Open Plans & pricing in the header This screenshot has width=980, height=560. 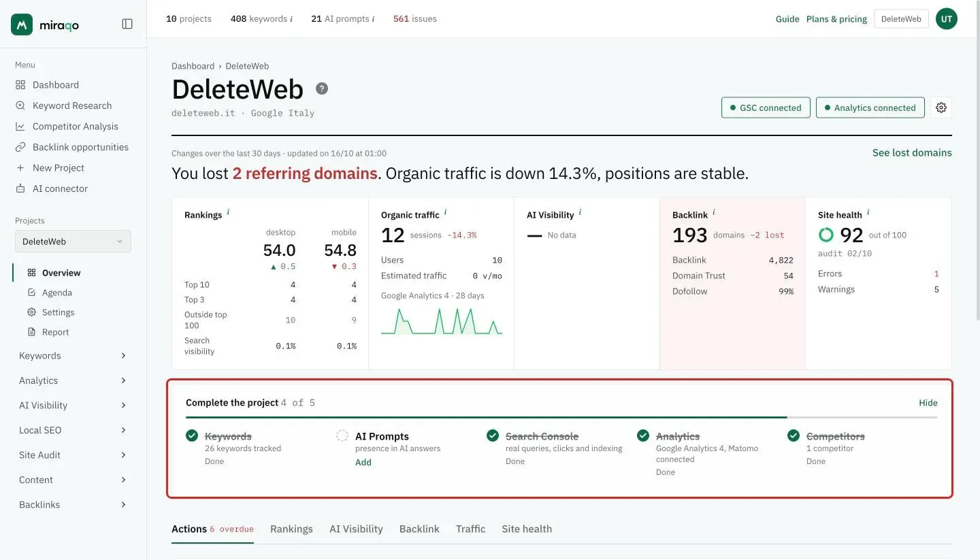point(836,19)
